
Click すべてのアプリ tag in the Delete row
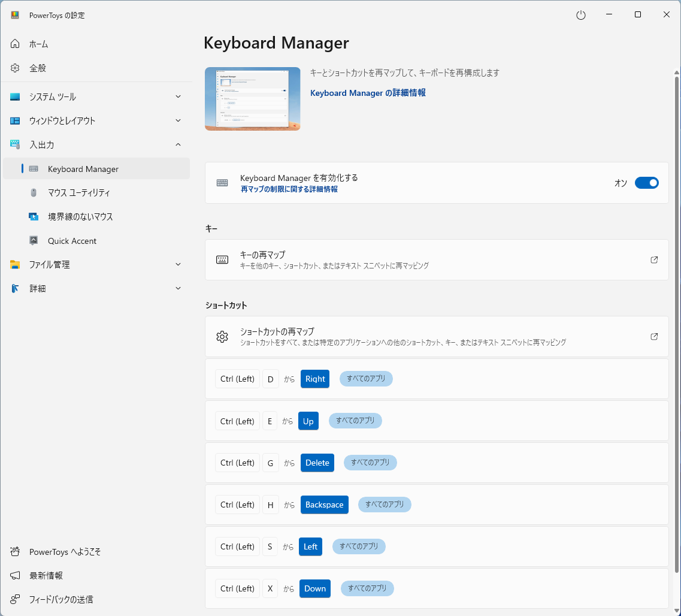(x=371, y=462)
